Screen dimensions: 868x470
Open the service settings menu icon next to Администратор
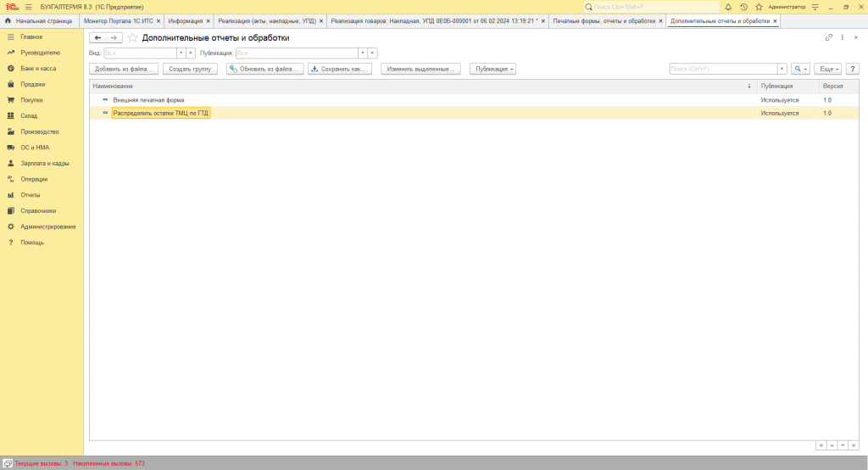coord(815,7)
